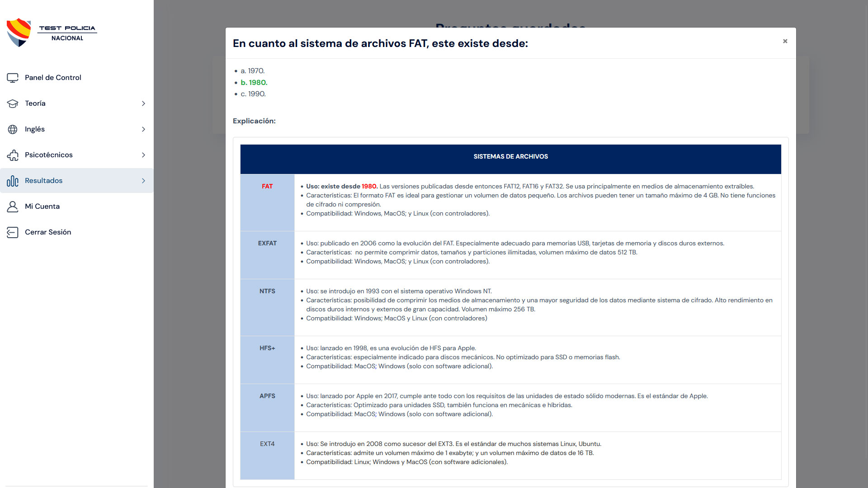Click the TEST POLICIA NACIONAL brand text
This screenshot has height=488, width=868.
pos(67,33)
